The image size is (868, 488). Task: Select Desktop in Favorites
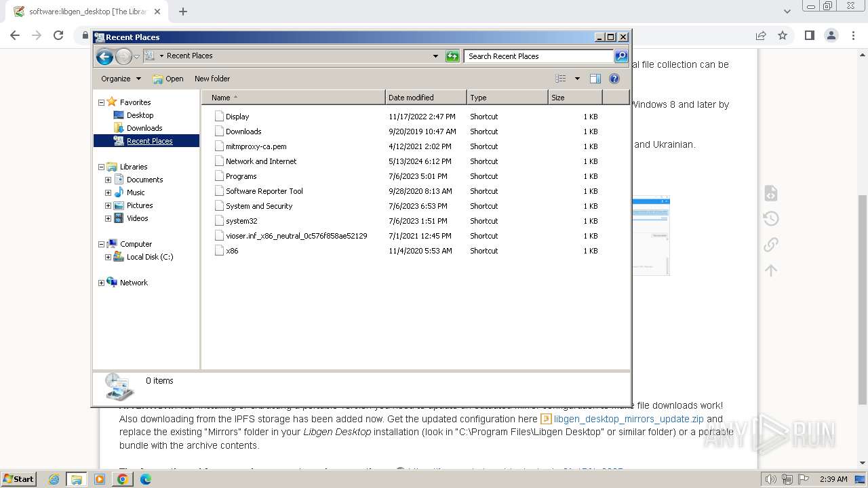pyautogui.click(x=140, y=115)
